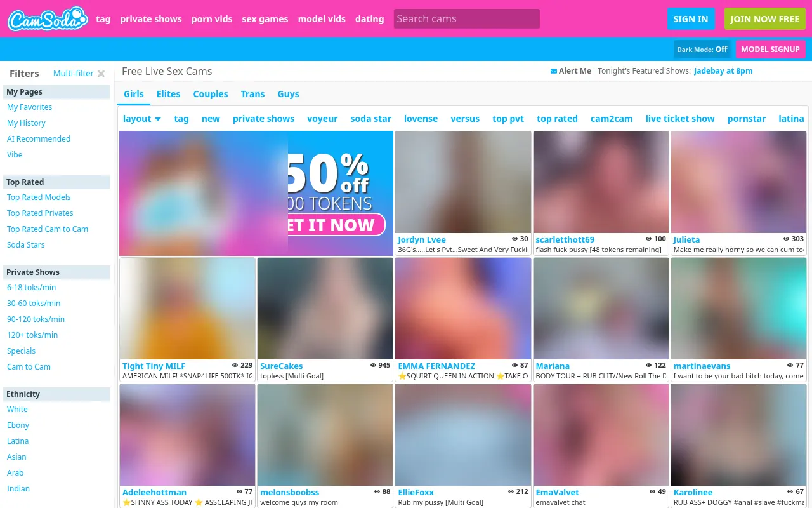Click the SIGN IN button

coord(691,19)
